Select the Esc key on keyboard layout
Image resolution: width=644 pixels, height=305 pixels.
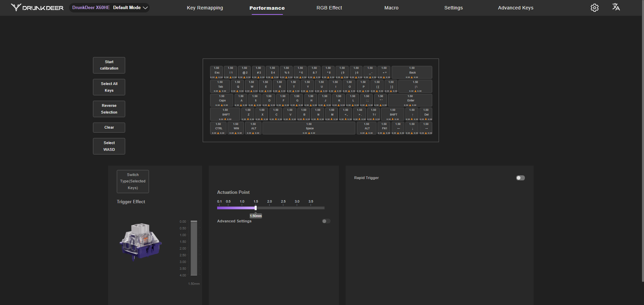[x=217, y=72]
